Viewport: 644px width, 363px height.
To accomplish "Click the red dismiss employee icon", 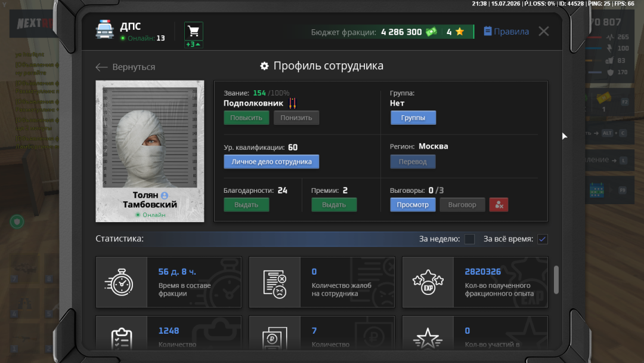I will (x=499, y=205).
